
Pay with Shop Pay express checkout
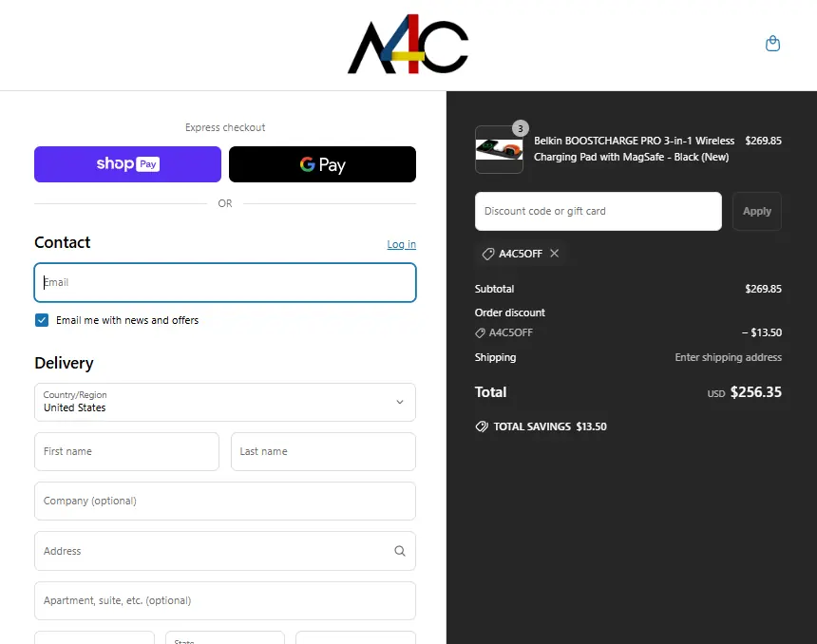point(127,164)
